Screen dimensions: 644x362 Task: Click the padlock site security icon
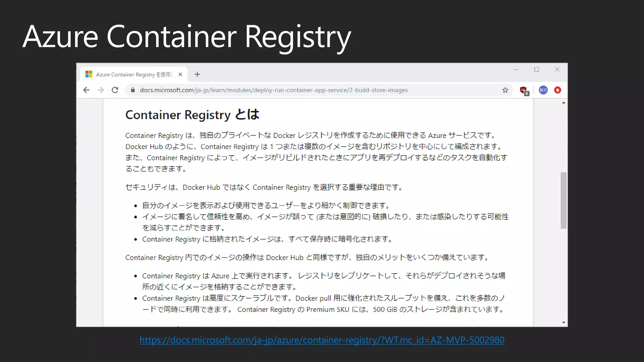133,90
